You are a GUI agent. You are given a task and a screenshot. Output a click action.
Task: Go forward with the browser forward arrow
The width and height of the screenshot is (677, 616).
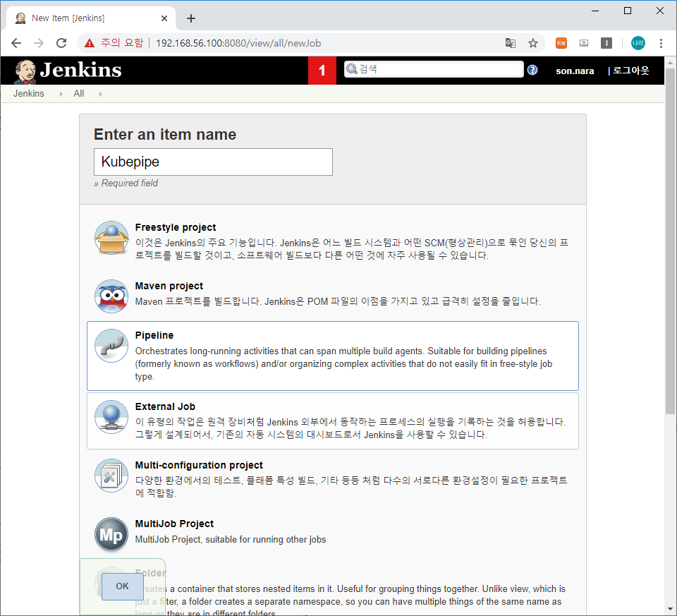tap(39, 43)
